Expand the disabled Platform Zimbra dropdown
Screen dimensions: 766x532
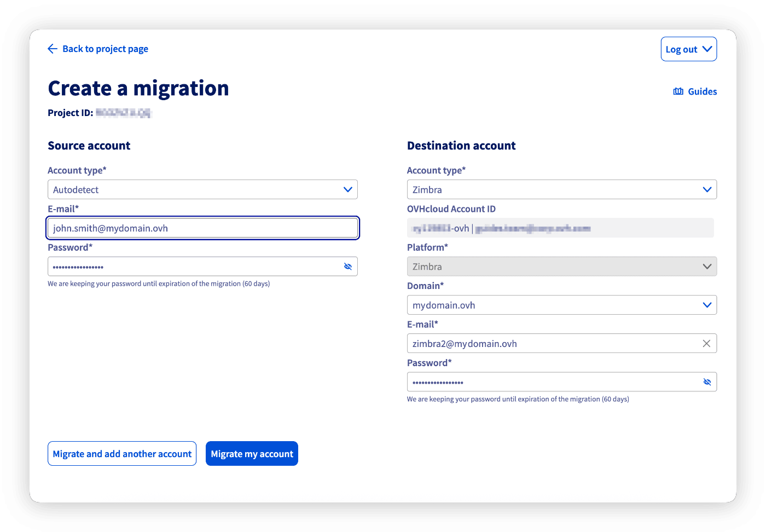[562, 267]
